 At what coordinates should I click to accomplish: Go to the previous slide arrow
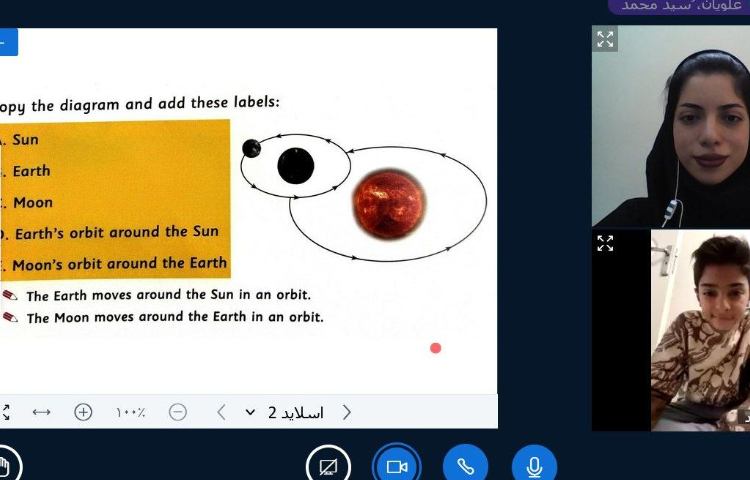[221, 412]
